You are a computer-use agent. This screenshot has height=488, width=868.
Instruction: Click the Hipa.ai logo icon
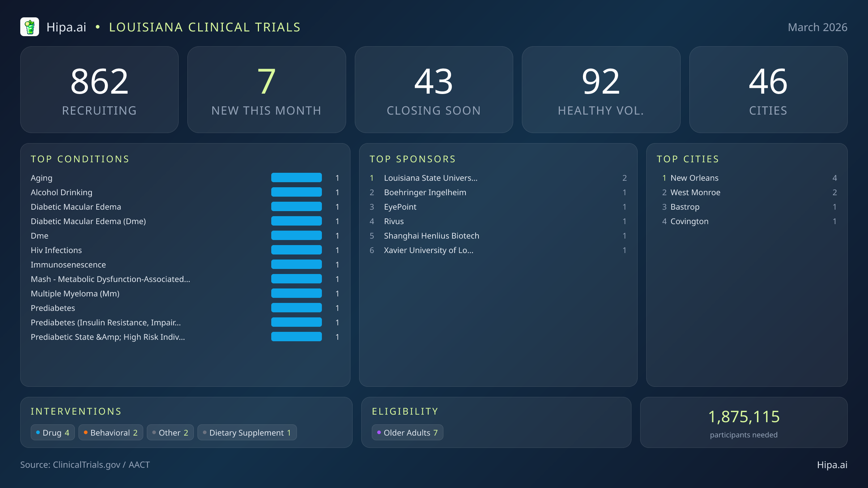click(30, 26)
